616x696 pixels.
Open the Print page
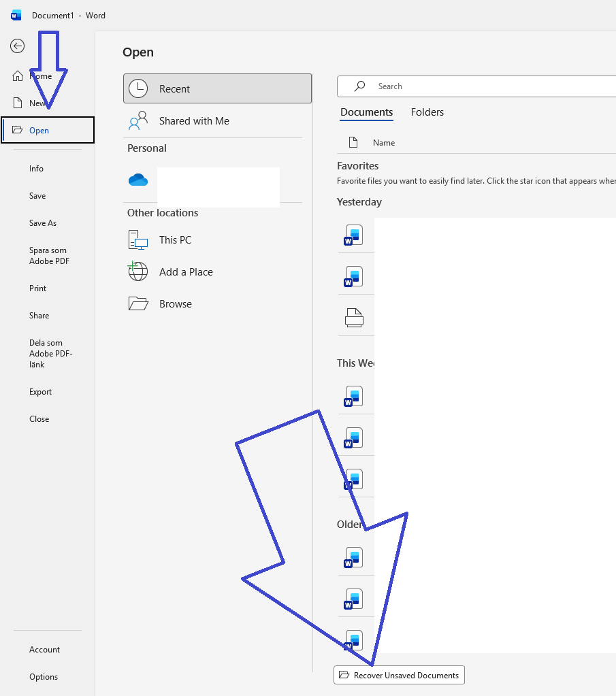[37, 288]
